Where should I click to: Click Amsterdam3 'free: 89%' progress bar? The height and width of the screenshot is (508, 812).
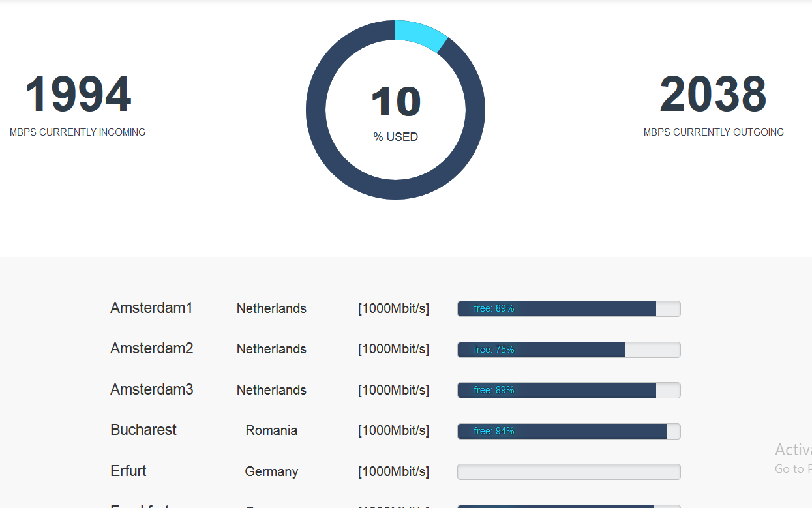click(569, 390)
